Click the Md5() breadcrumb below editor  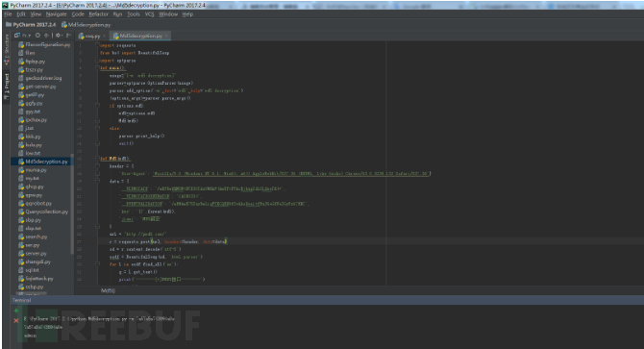click(x=108, y=290)
